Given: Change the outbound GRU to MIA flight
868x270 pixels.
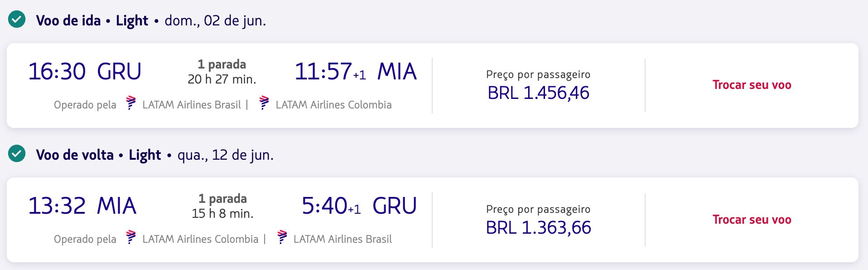Looking at the screenshot, I should click(x=752, y=85).
